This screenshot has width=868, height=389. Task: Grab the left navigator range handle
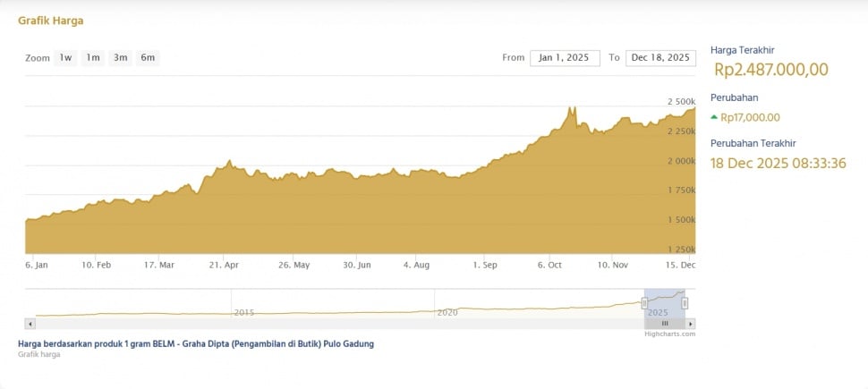644,303
